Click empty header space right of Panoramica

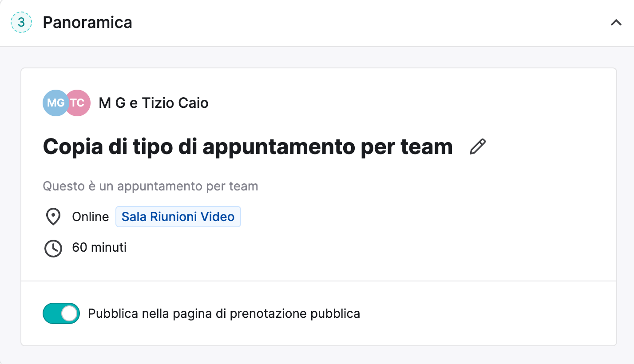pyautogui.click(x=355, y=23)
